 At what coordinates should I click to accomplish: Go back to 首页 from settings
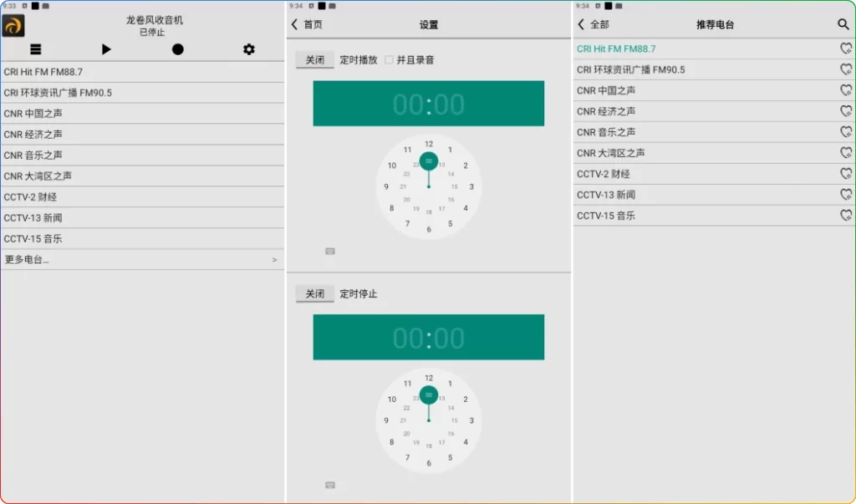(x=307, y=24)
